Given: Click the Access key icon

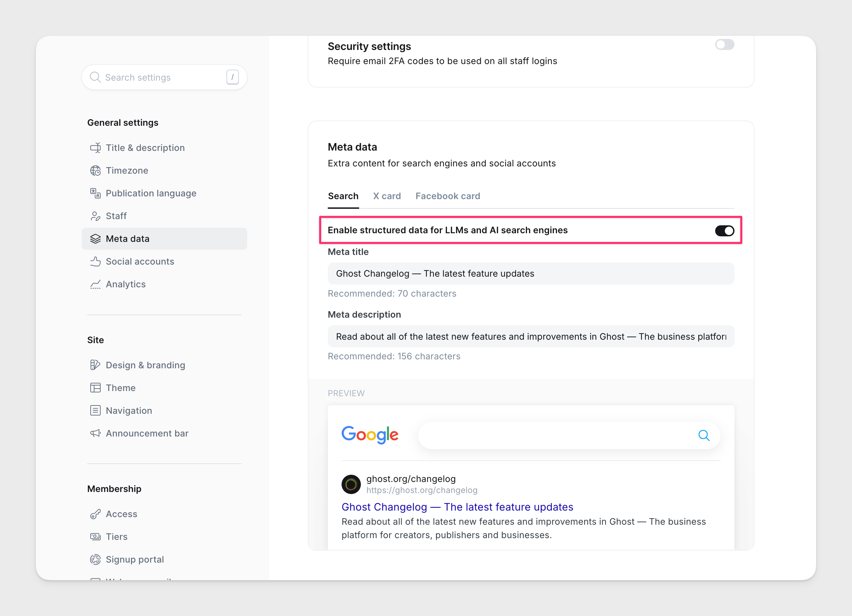Looking at the screenshot, I should pos(95,514).
